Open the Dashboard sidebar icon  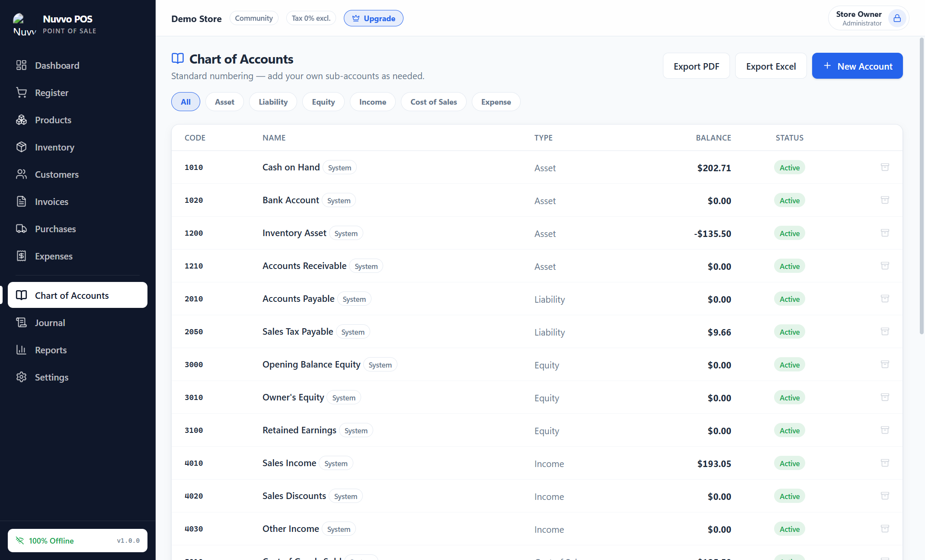click(21, 65)
